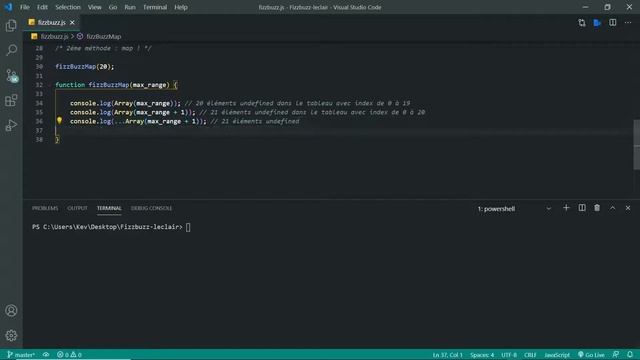The image size is (640, 360).
Task: Close the terminal panel
Action: click(x=628, y=208)
